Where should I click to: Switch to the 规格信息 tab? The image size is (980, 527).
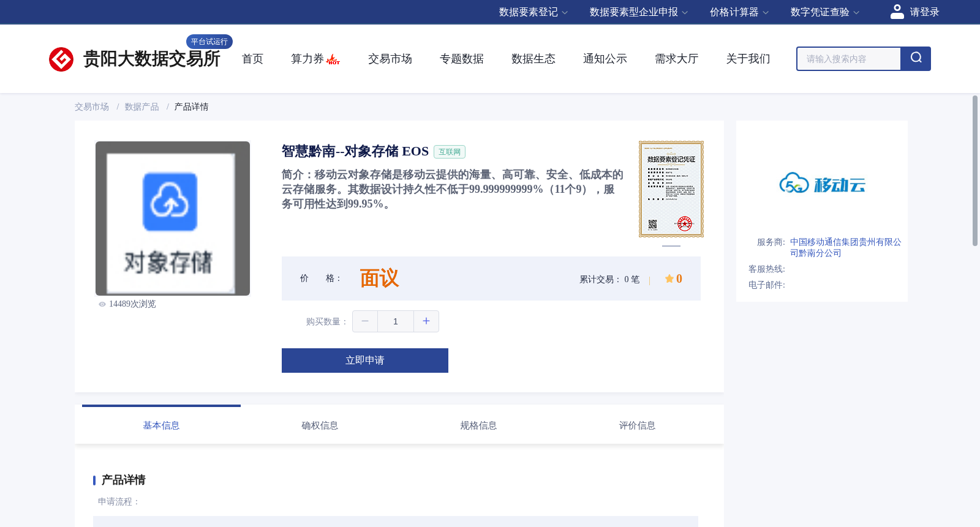478,425
